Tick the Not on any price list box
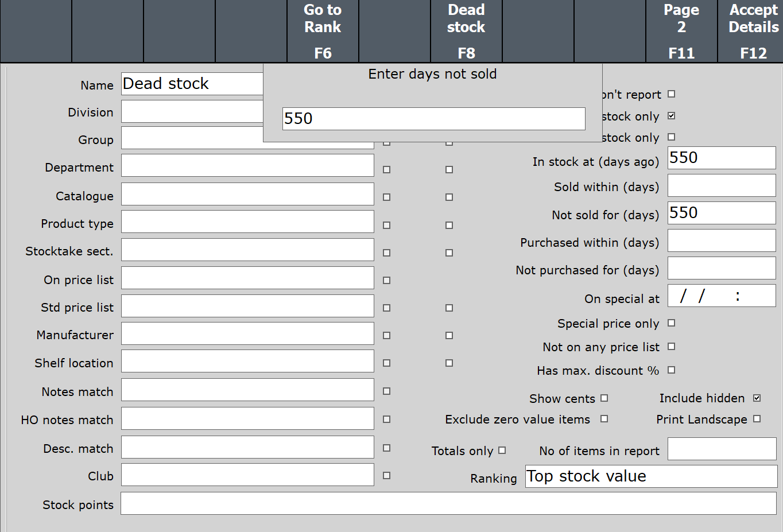Image resolution: width=783 pixels, height=532 pixels. click(x=671, y=347)
